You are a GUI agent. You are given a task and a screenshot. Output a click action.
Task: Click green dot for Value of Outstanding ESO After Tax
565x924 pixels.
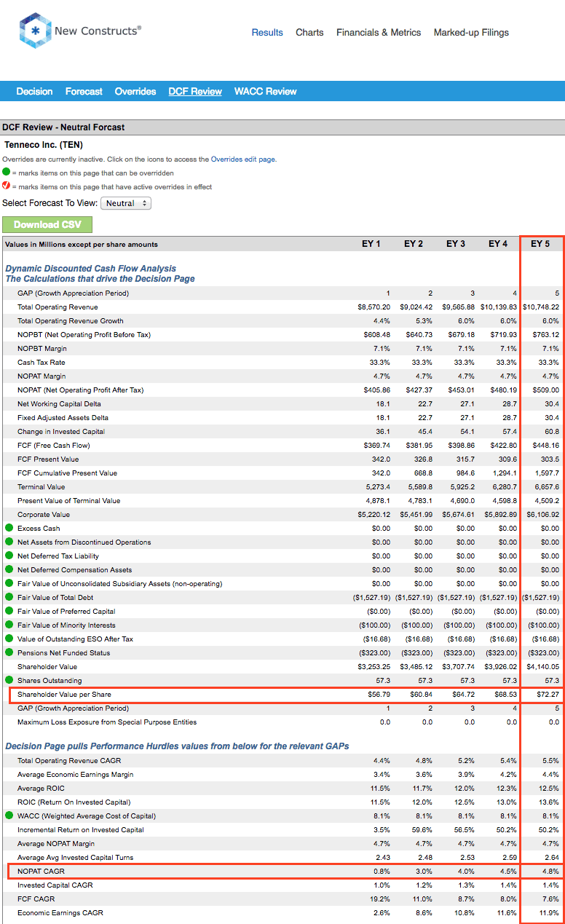coord(9,639)
